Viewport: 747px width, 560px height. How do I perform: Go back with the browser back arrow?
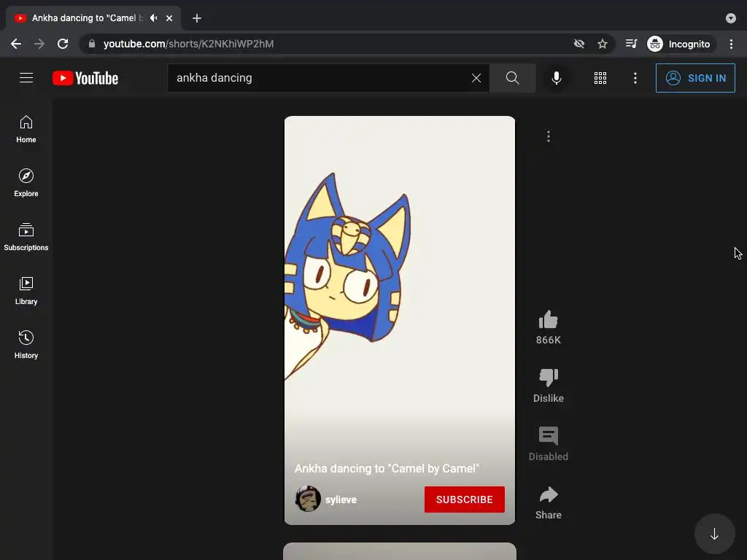pos(16,44)
